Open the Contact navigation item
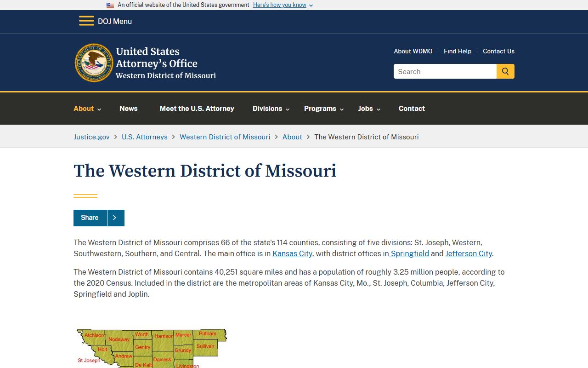 click(412, 109)
